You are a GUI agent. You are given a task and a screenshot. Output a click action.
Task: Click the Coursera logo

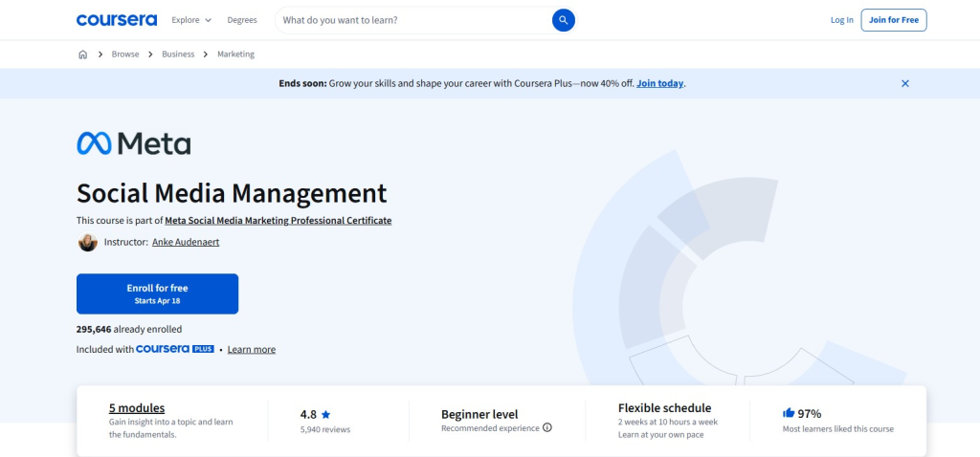point(115,20)
